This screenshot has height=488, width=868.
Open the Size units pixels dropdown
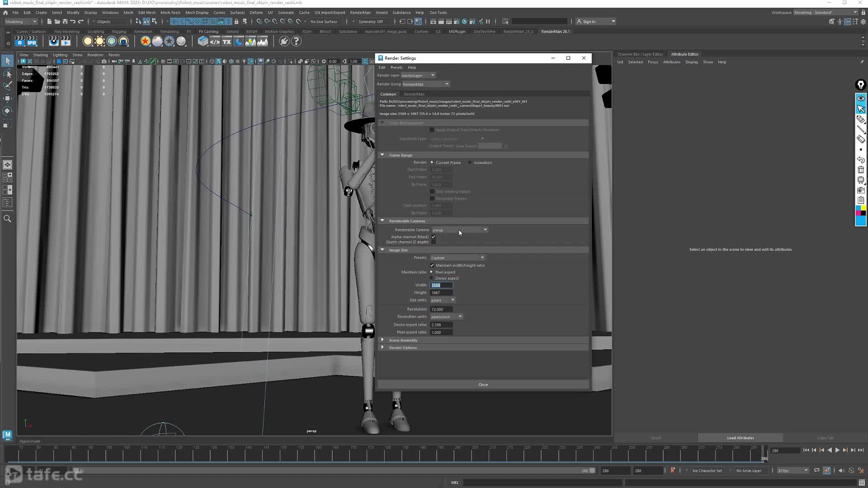tap(442, 300)
